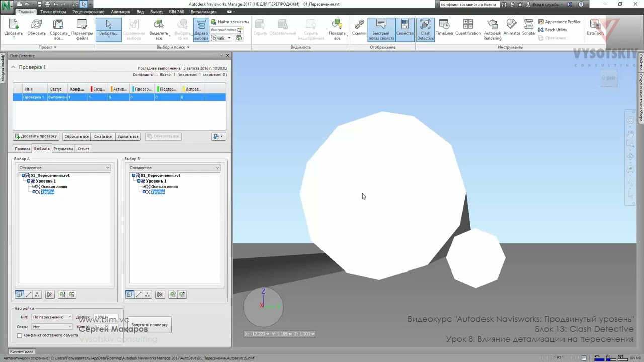Open Параметры файла (File Options)
Screen dimensions: 644x362
point(82,30)
